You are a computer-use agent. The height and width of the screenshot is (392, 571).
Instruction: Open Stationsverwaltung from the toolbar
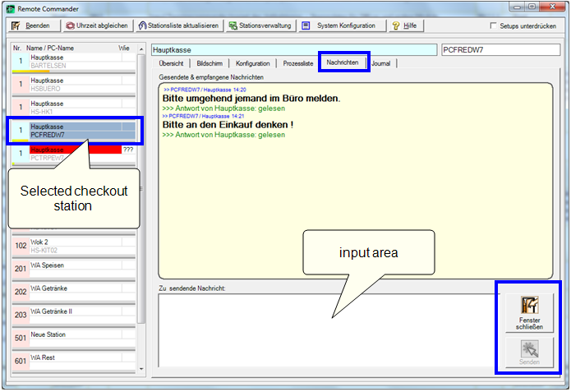tap(233, 25)
